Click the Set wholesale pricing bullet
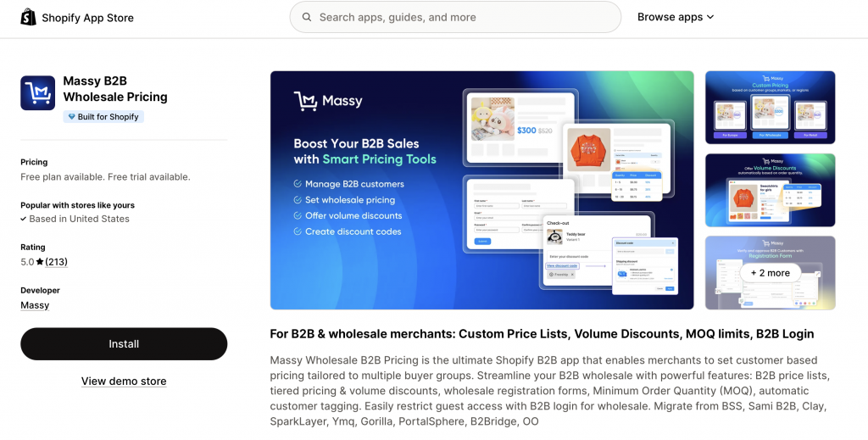The width and height of the screenshot is (868, 440). coord(350,200)
